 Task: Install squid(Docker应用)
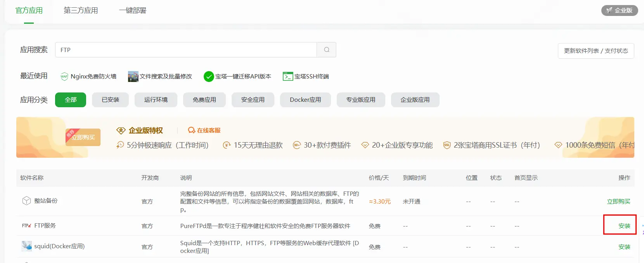(x=625, y=247)
